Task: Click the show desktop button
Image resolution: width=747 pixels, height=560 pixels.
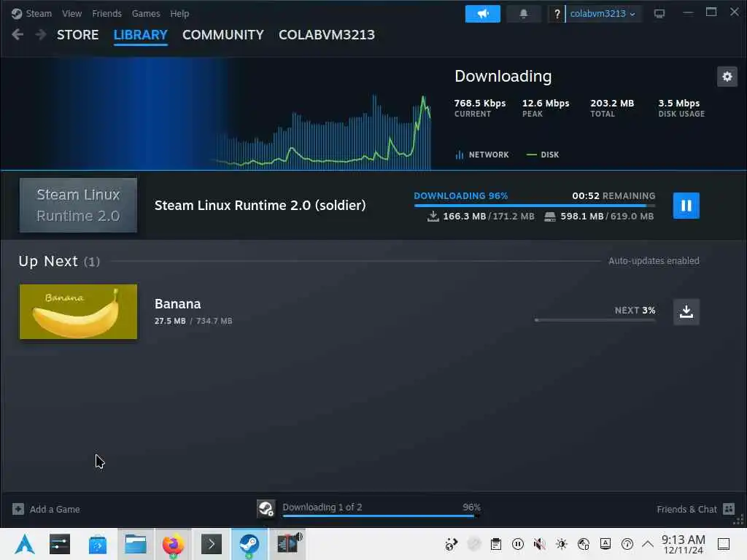Action: point(724,544)
